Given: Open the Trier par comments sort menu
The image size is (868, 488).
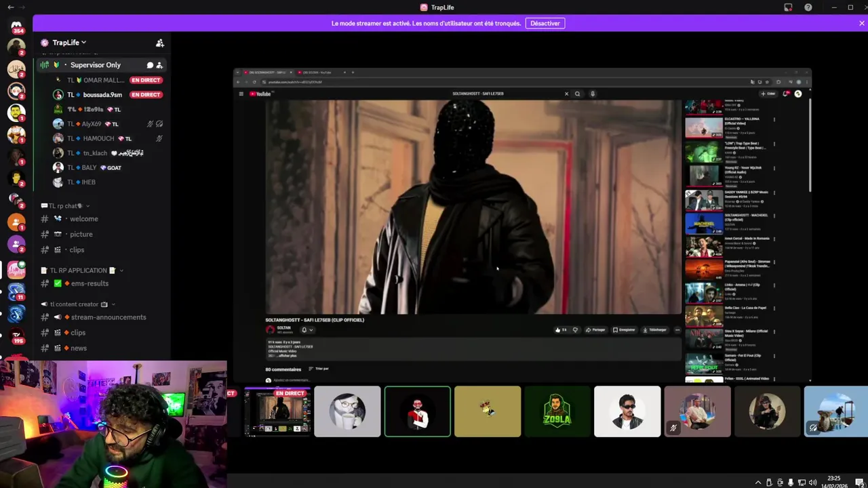Looking at the screenshot, I should click(x=319, y=369).
